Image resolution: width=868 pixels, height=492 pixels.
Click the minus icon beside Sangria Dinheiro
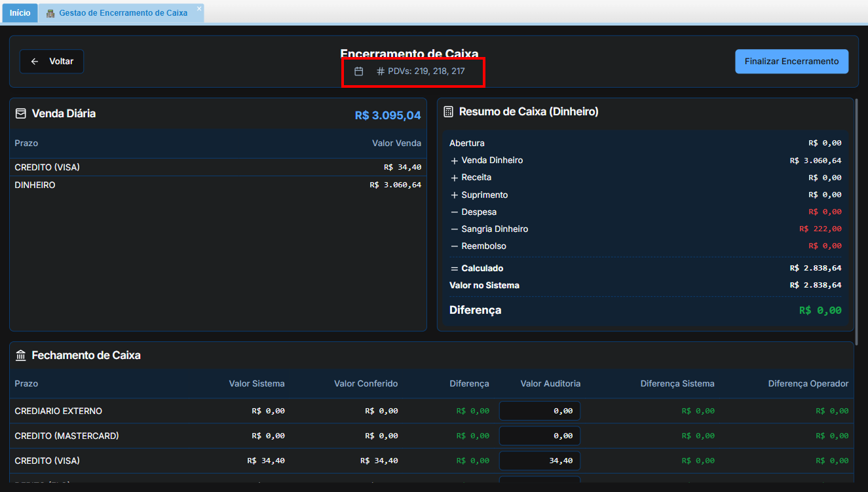coord(455,229)
